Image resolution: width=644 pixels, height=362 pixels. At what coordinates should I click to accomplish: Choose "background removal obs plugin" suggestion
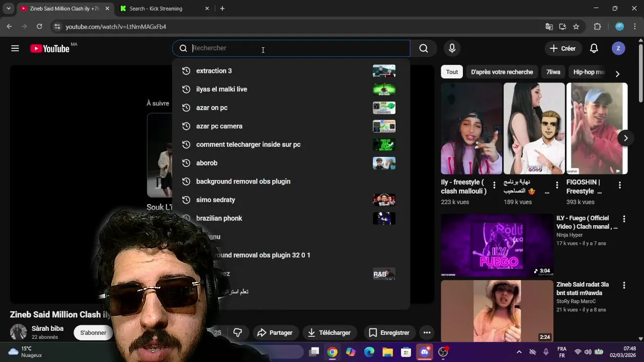tap(291, 182)
